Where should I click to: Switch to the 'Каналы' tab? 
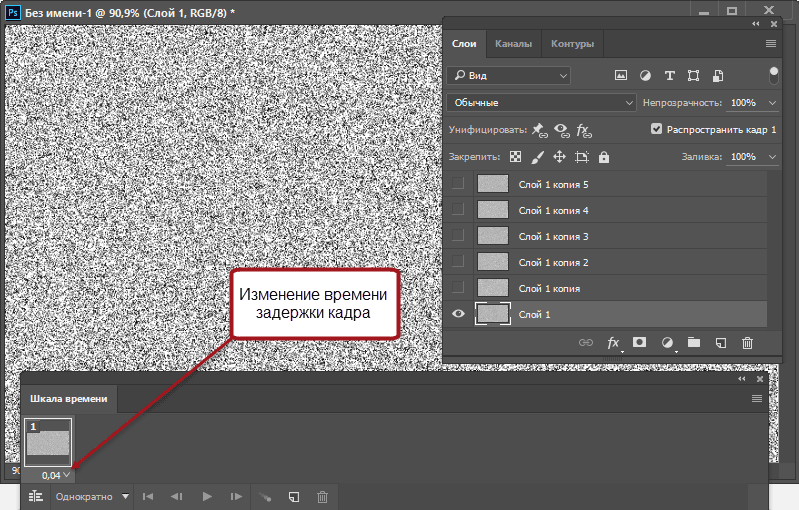point(513,44)
